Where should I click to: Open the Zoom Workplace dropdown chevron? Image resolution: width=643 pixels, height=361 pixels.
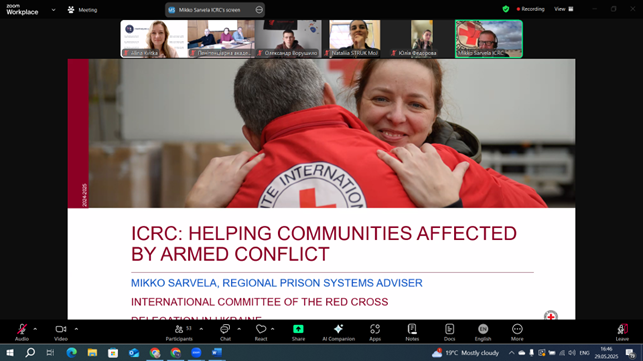(53, 10)
